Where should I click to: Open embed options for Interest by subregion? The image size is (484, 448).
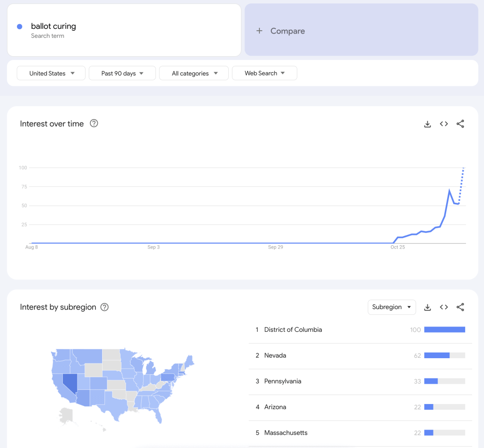point(444,307)
